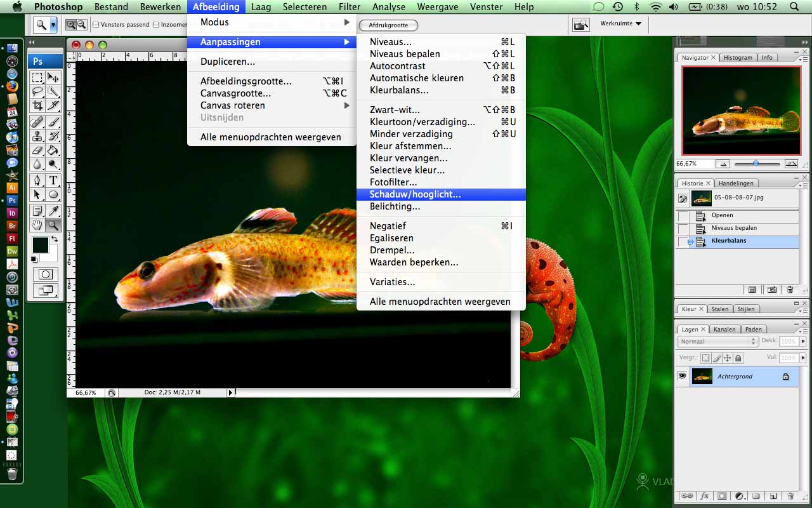Viewport: 812px width, 508px height.
Task: Select the Lasso tool
Action: point(38,91)
